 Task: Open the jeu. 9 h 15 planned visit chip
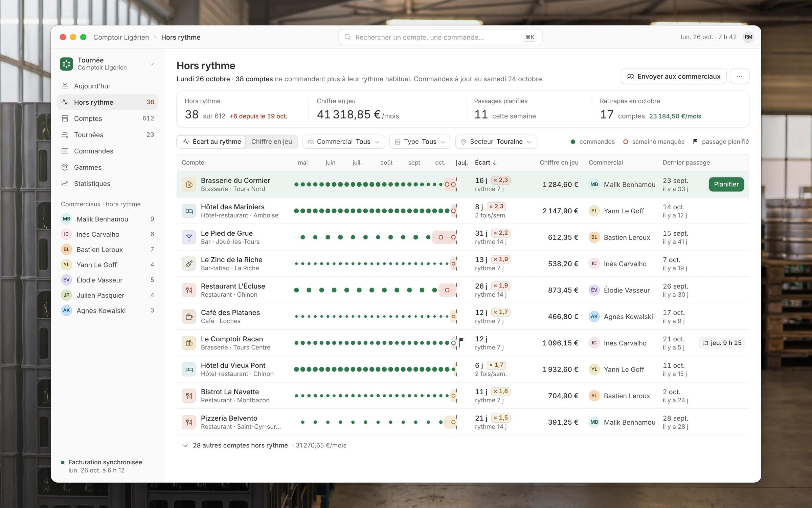coord(722,343)
